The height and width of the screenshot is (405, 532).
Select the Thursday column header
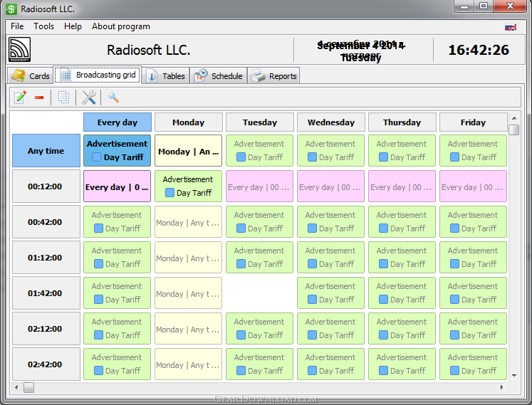click(402, 122)
